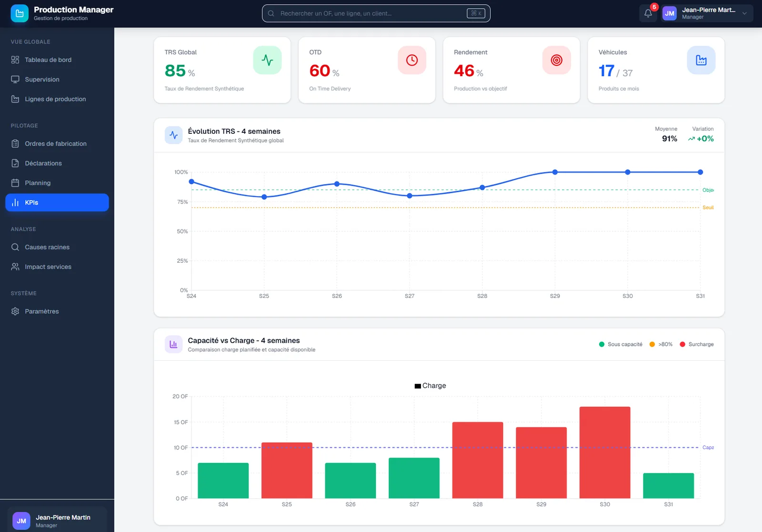
Task: Click the S28 red bar
Action: [478, 460]
